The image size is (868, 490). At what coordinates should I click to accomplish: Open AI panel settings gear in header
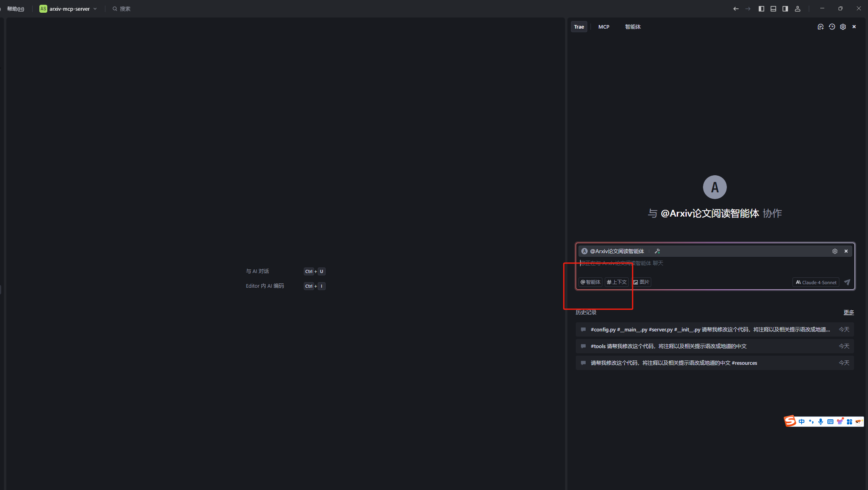click(x=843, y=27)
